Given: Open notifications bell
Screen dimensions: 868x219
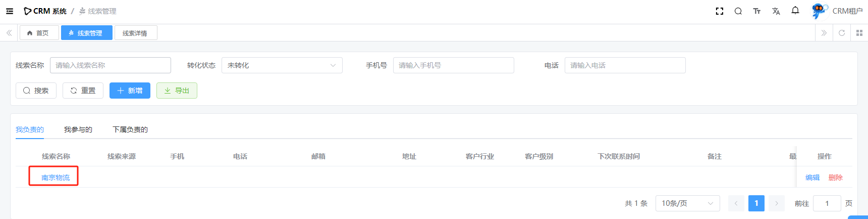Looking at the screenshot, I should point(795,11).
